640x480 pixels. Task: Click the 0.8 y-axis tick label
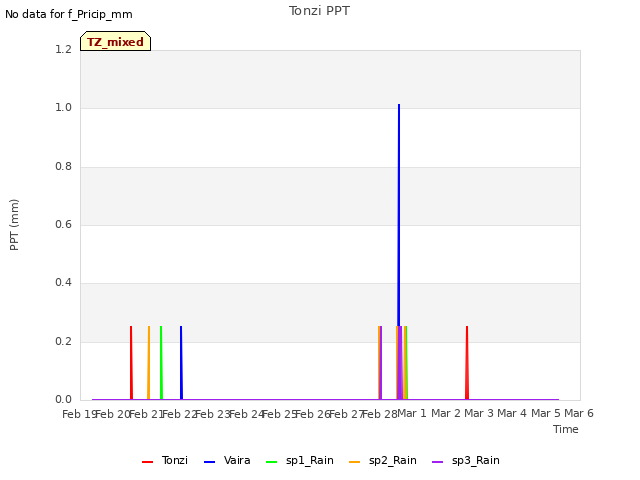pyautogui.click(x=64, y=167)
